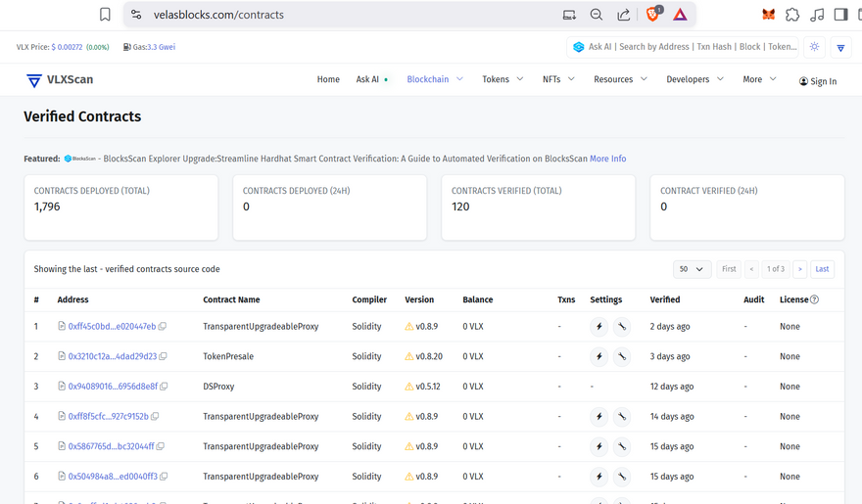Open the Home menu item
This screenshot has width=862, height=504.
tap(328, 79)
